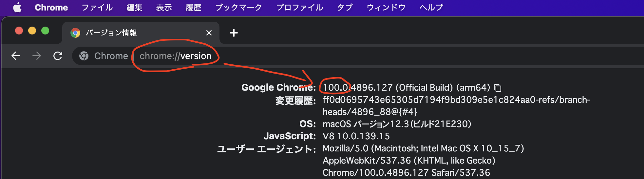
Task: Click the Google Chrome: label
Action: (x=278, y=88)
